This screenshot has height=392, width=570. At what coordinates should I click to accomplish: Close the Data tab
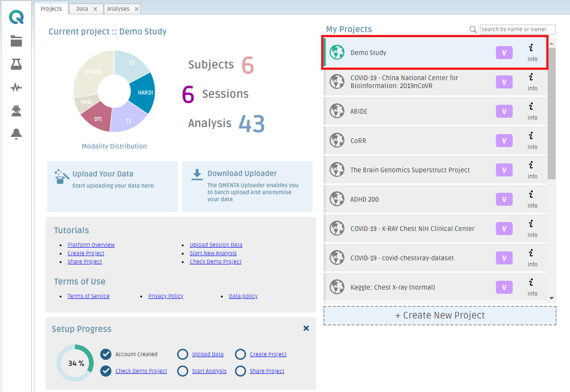(95, 9)
